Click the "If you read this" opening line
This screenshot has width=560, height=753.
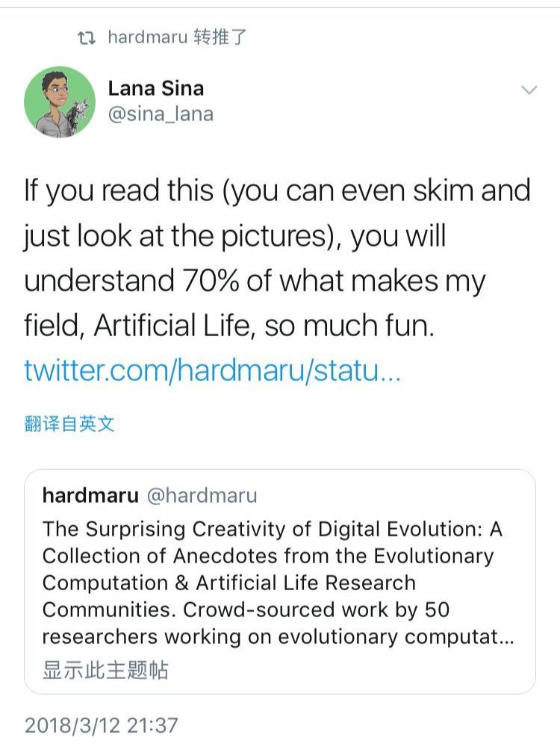pos(277,192)
